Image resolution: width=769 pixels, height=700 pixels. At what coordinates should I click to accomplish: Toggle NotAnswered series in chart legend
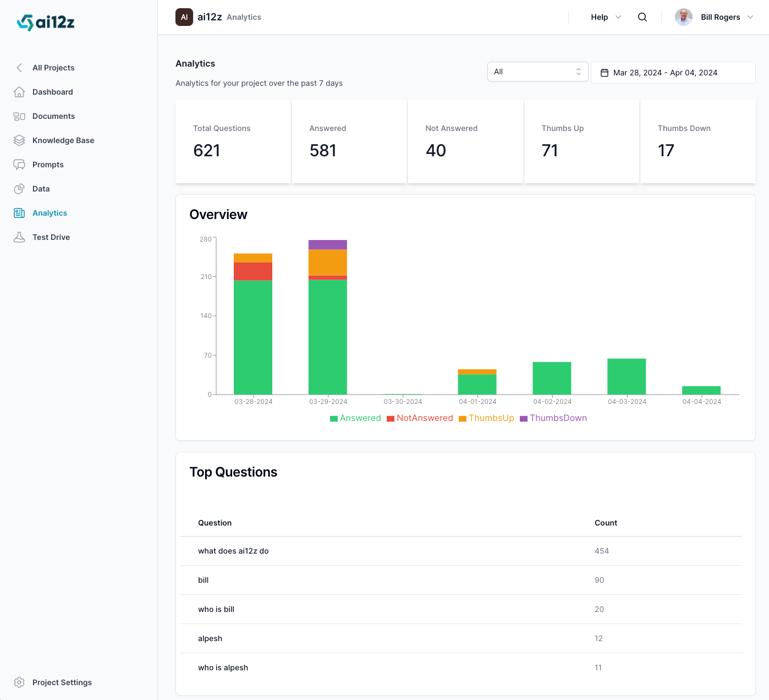[x=420, y=418]
